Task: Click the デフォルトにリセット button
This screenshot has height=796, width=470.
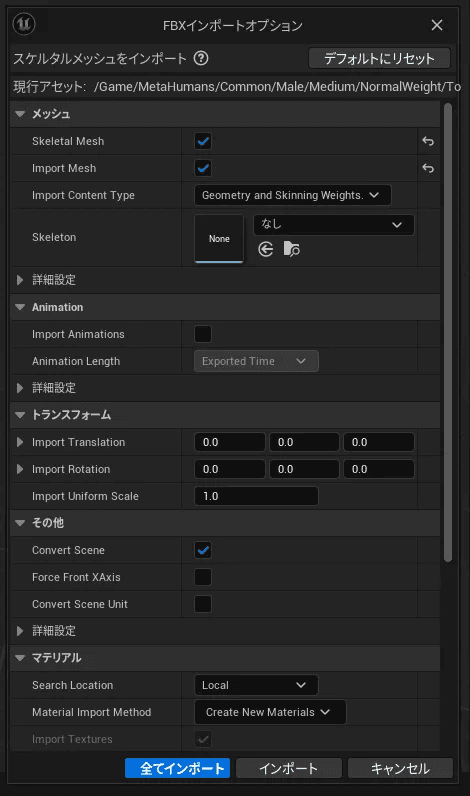Action: pos(379,58)
